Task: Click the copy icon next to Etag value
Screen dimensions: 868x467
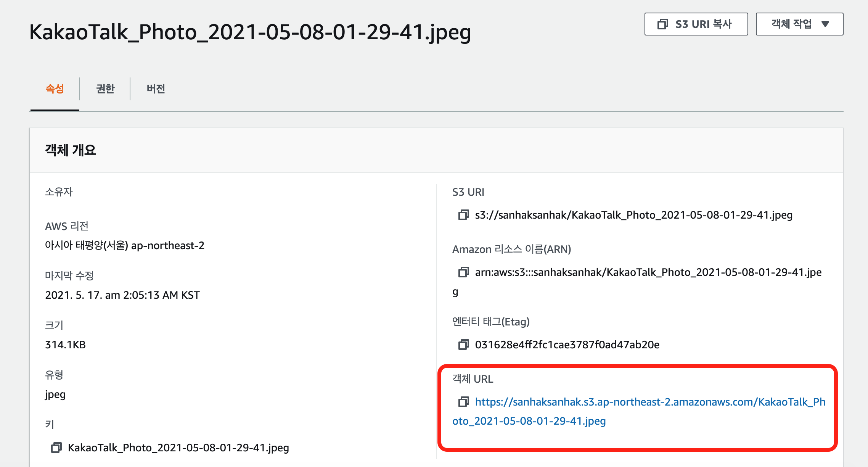Action: 463,345
